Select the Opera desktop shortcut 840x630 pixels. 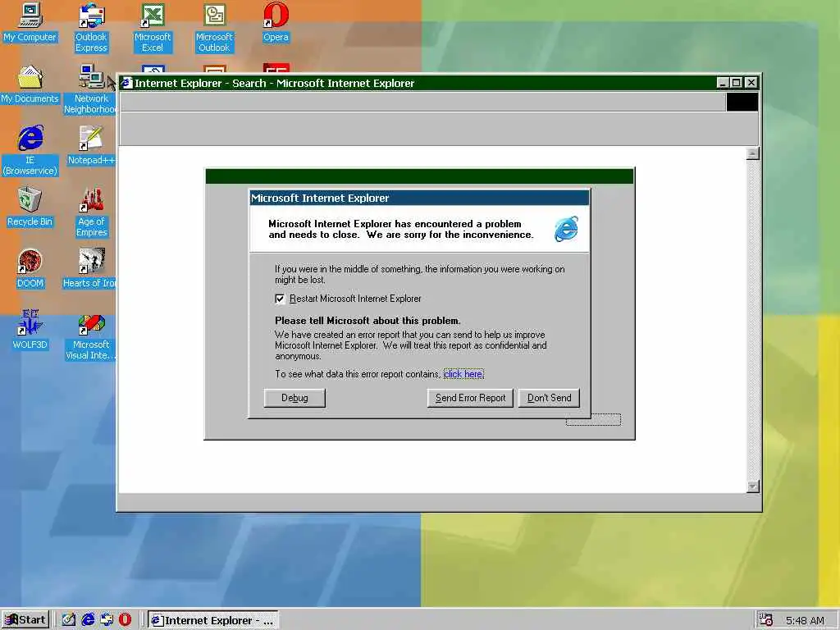[x=276, y=22]
